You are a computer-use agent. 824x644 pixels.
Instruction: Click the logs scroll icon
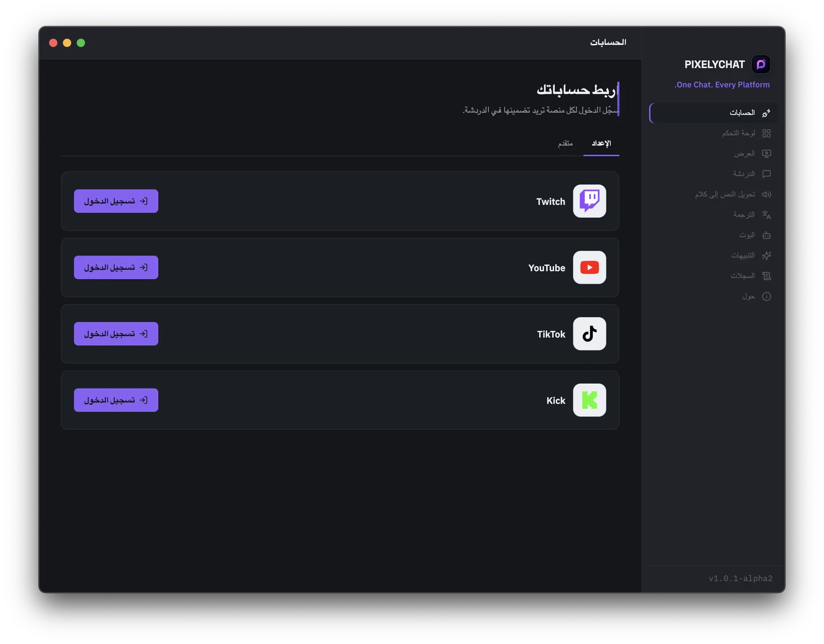pyautogui.click(x=766, y=276)
